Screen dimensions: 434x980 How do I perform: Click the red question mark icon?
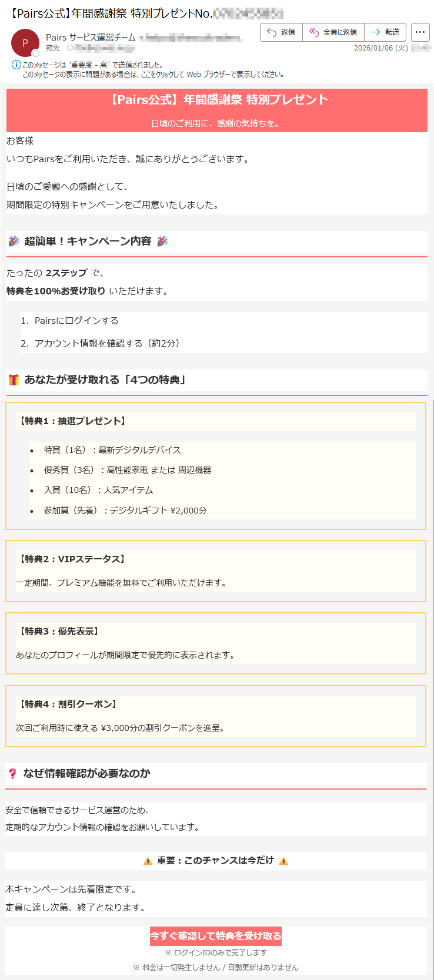12,774
